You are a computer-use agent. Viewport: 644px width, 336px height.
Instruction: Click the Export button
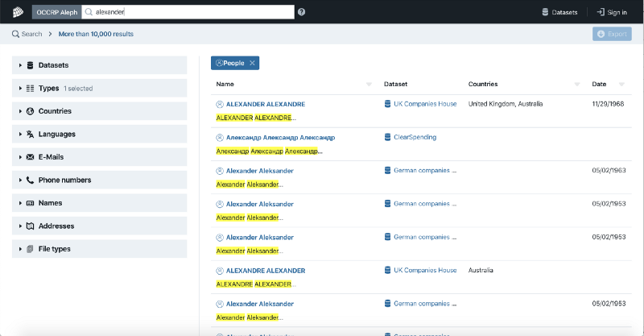tap(612, 34)
